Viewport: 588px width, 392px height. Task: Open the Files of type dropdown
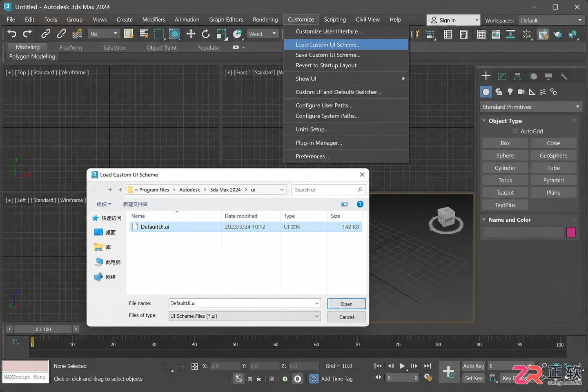coord(245,316)
